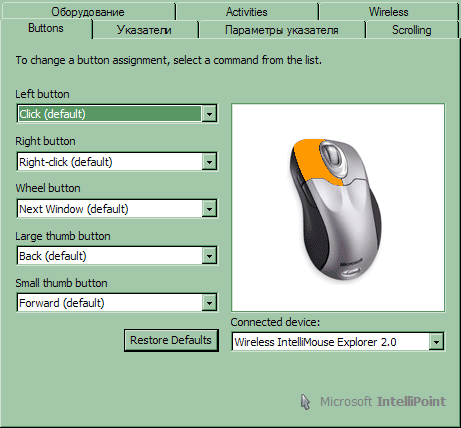Switch to the Оборудование tab
461x428 pixels.
coord(88,12)
